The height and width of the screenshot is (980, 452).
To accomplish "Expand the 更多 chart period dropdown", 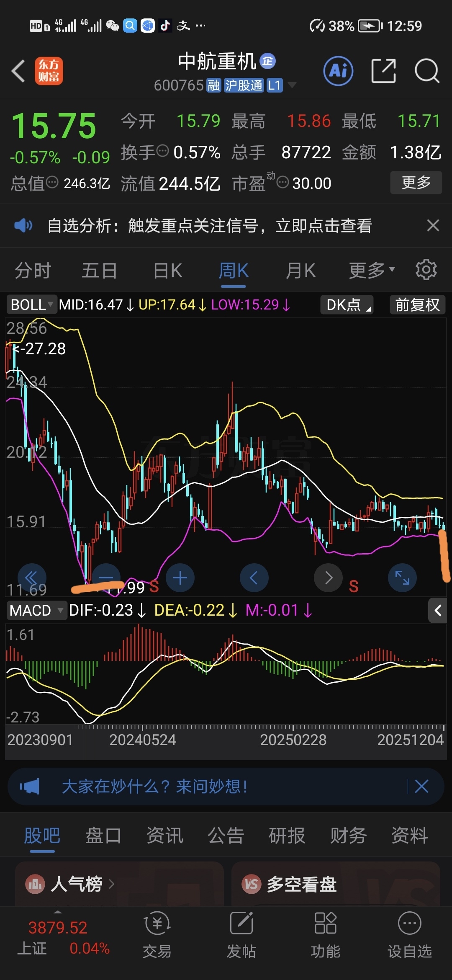I will [x=372, y=270].
